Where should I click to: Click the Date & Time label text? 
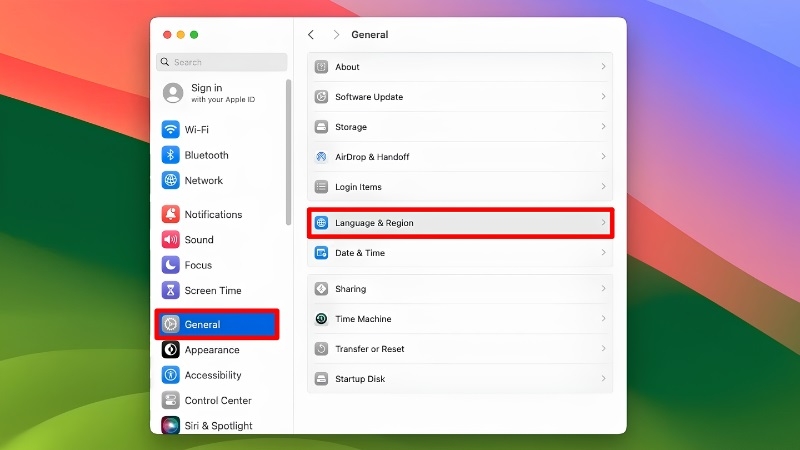pyautogui.click(x=360, y=253)
